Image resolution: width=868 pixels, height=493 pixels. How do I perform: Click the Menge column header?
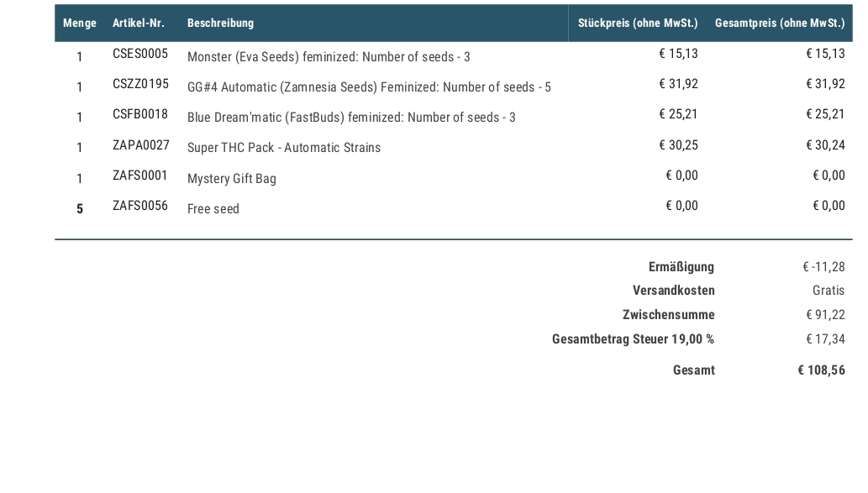(80, 24)
